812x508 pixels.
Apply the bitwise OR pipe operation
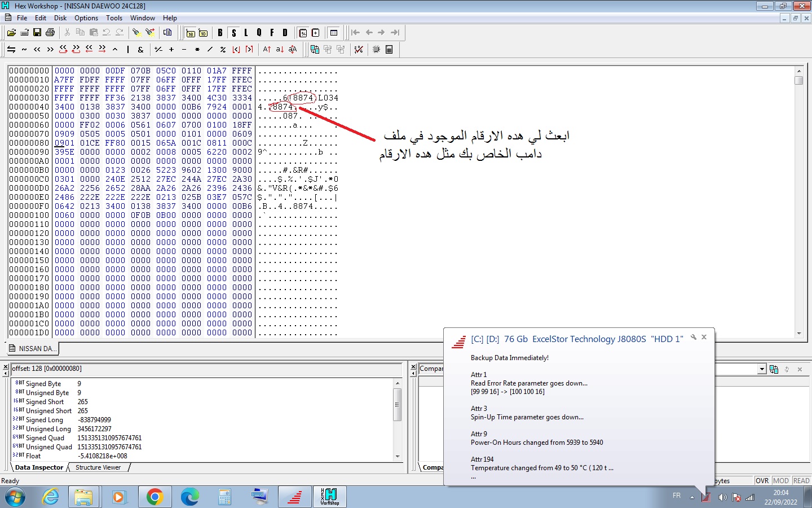tap(128, 50)
